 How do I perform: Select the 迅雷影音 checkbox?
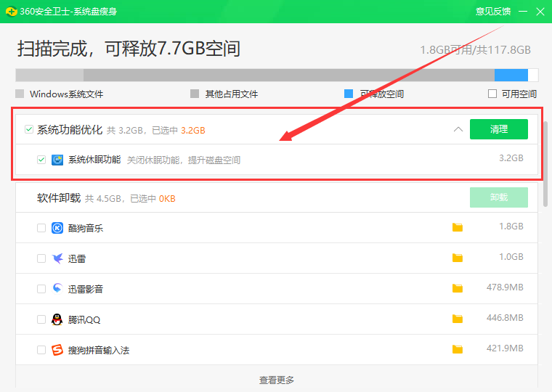(x=41, y=289)
